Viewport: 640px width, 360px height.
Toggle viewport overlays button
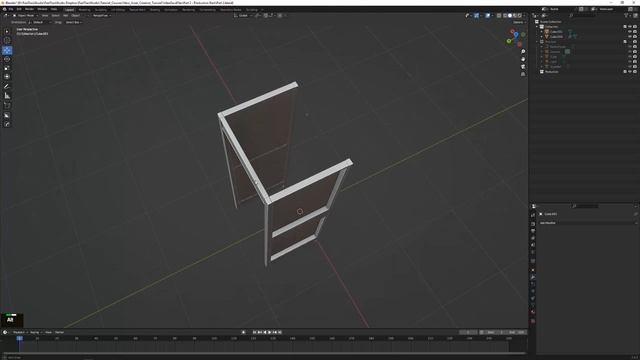[x=488, y=16]
